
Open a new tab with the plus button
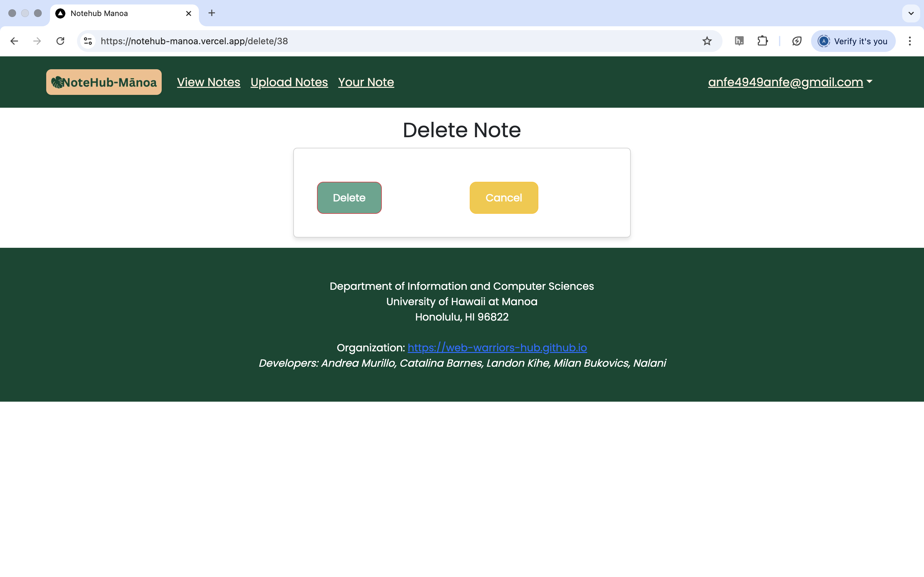(211, 13)
